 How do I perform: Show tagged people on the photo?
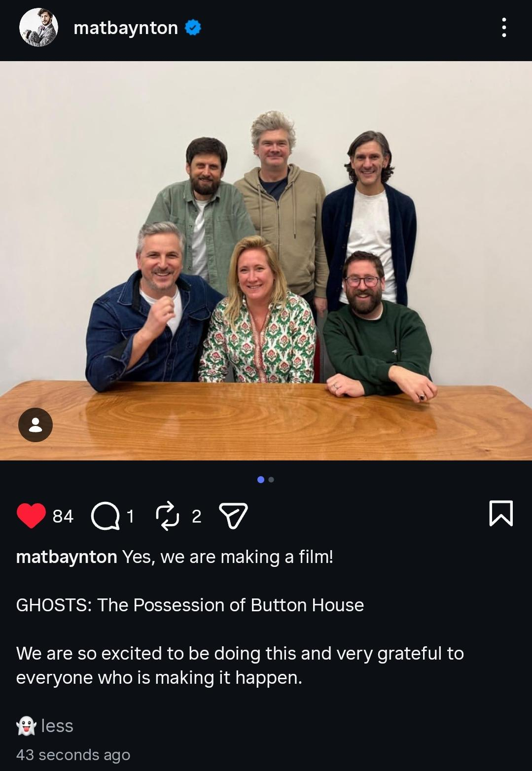pyautogui.click(x=35, y=425)
